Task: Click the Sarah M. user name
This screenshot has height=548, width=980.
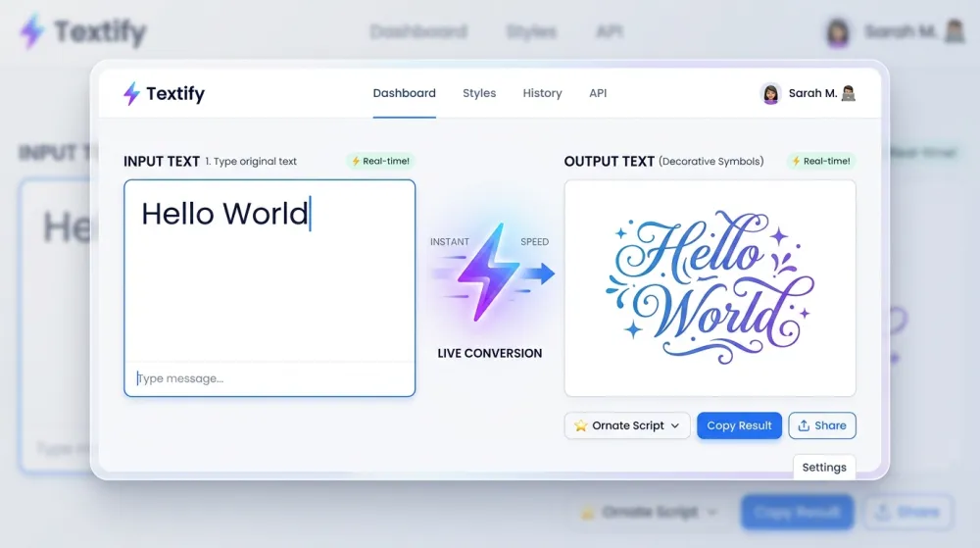Action: 812,93
